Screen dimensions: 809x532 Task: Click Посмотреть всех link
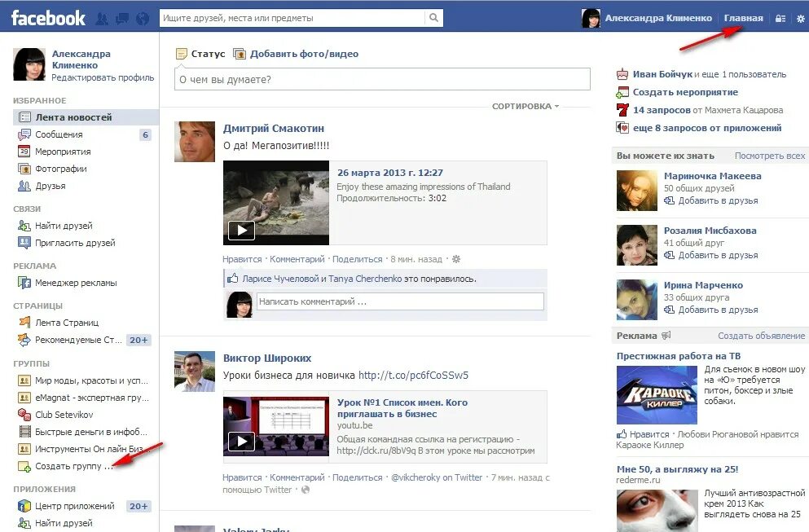769,156
